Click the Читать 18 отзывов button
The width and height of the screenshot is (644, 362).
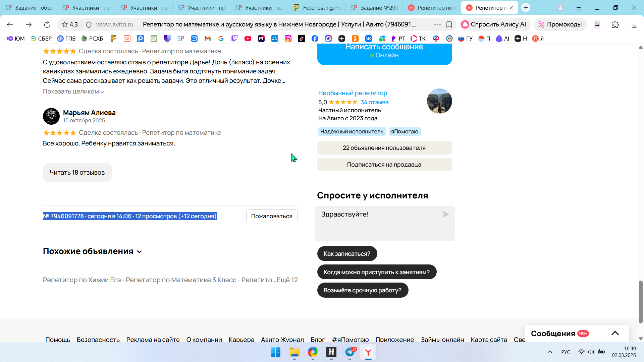(77, 173)
